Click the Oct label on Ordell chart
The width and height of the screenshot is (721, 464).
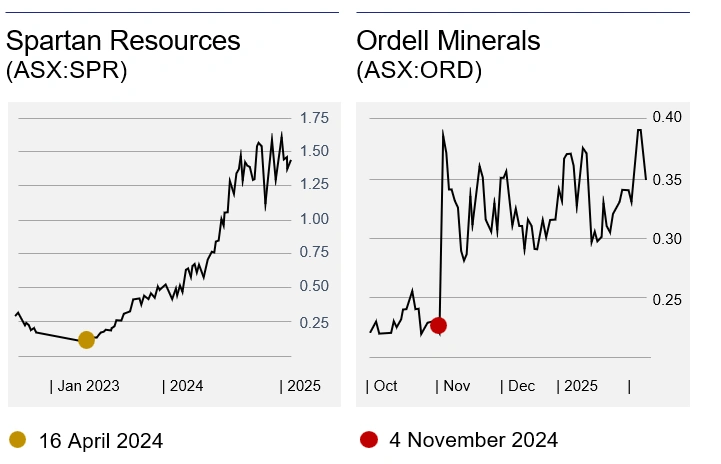383,385
